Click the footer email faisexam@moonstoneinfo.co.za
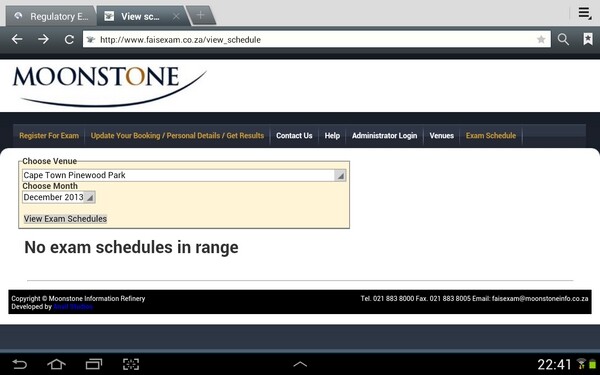Image resolution: width=600 pixels, height=375 pixels. pyautogui.click(x=540, y=298)
